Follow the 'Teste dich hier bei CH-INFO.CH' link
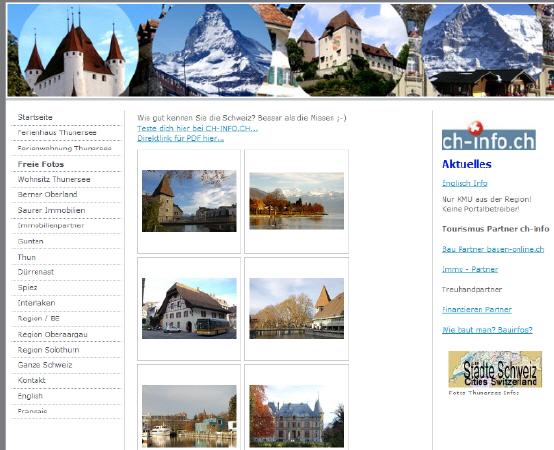The image size is (554, 450). 198,128
